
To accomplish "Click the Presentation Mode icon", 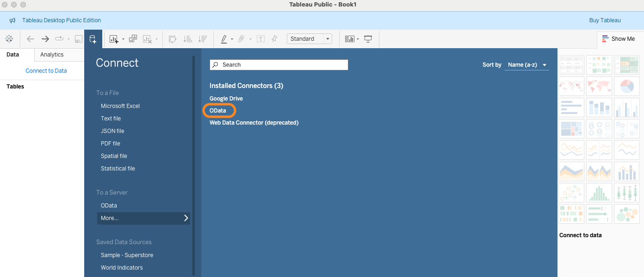I will tap(368, 39).
